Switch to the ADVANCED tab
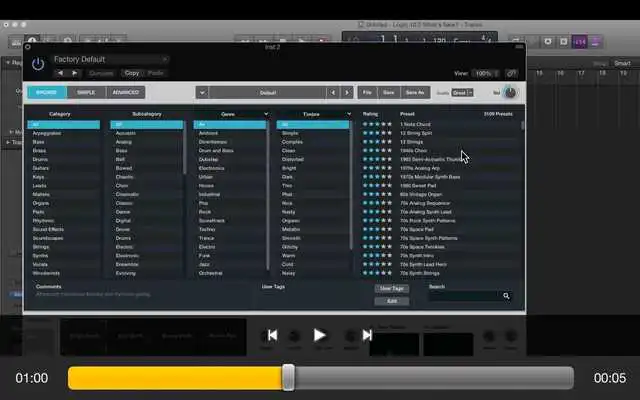640x400 pixels. click(x=126, y=92)
